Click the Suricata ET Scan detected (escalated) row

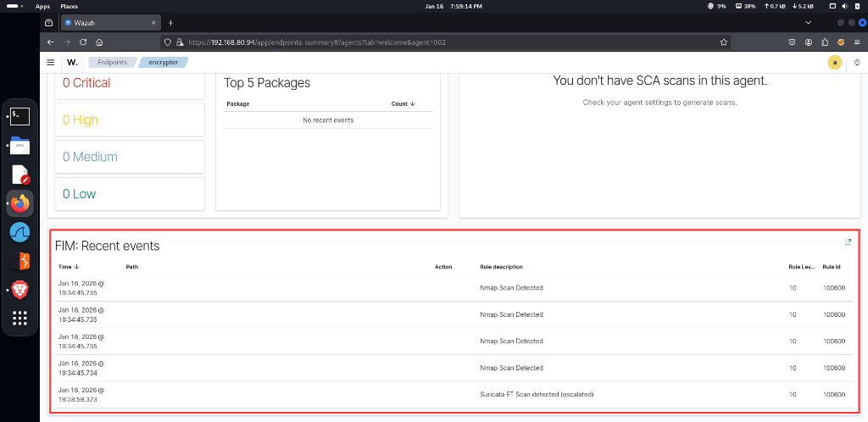[454, 394]
